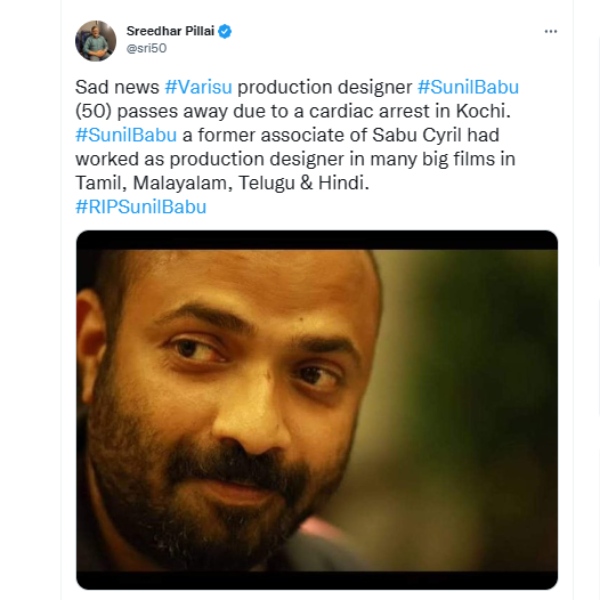Screen dimensions: 600x600
Task: Open the @sri50 handle
Action: [146, 48]
